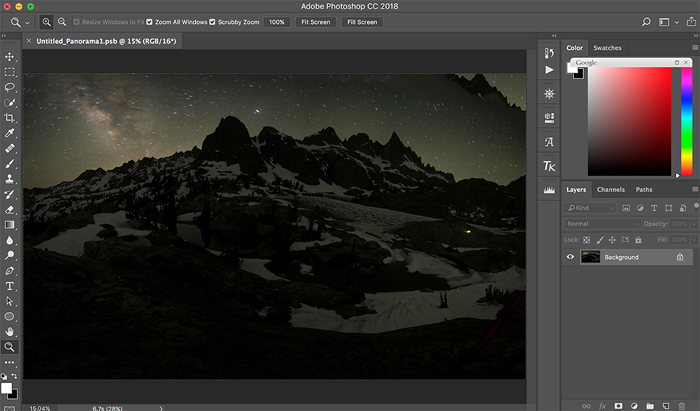Click the Fit Screen button
700x411 pixels.
314,21
